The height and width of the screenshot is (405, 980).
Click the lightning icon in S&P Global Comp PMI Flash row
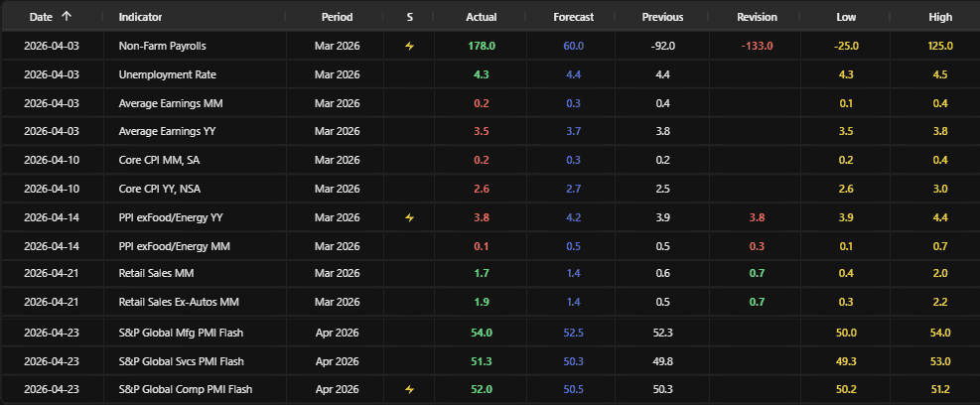(409, 389)
